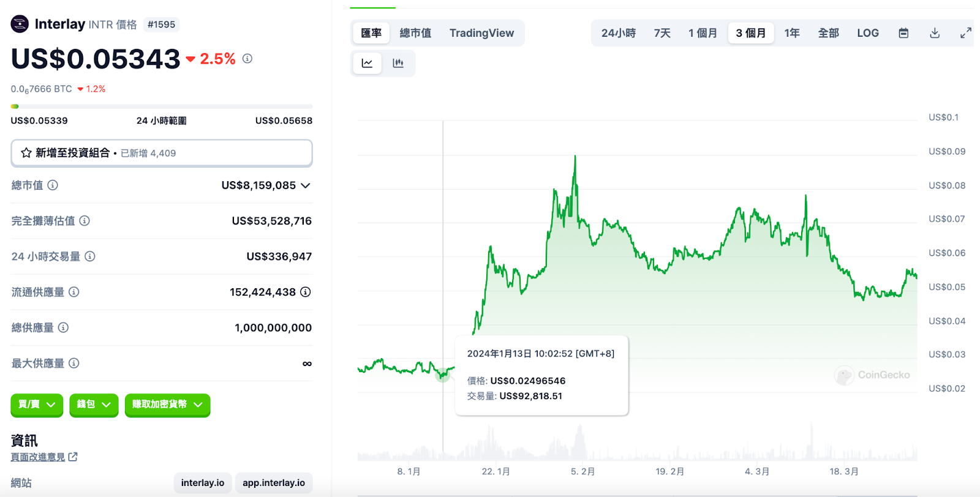Switch to candlestick chart view

point(398,63)
